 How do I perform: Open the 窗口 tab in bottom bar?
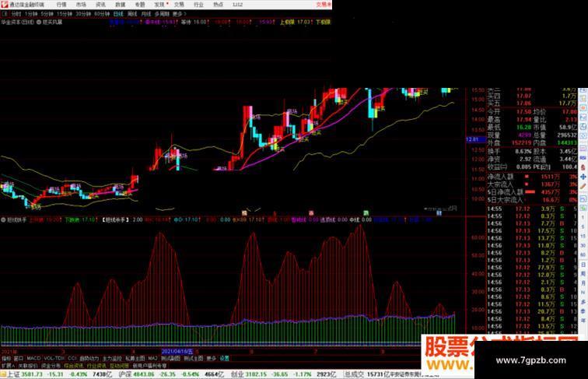19,358
